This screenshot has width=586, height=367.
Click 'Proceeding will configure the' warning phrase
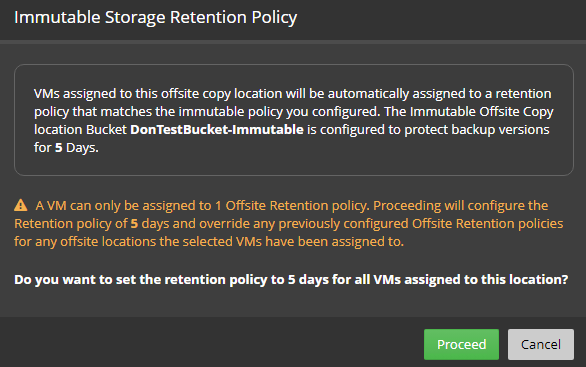(x=460, y=206)
